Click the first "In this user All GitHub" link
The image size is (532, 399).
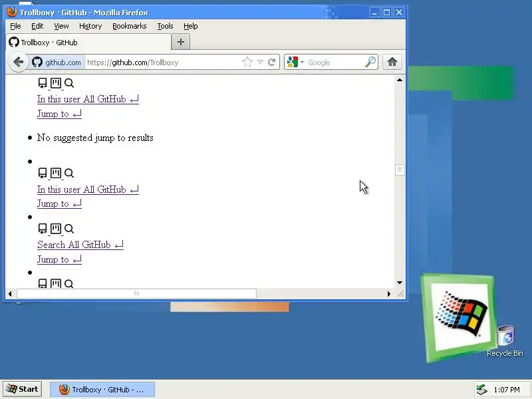[88, 99]
